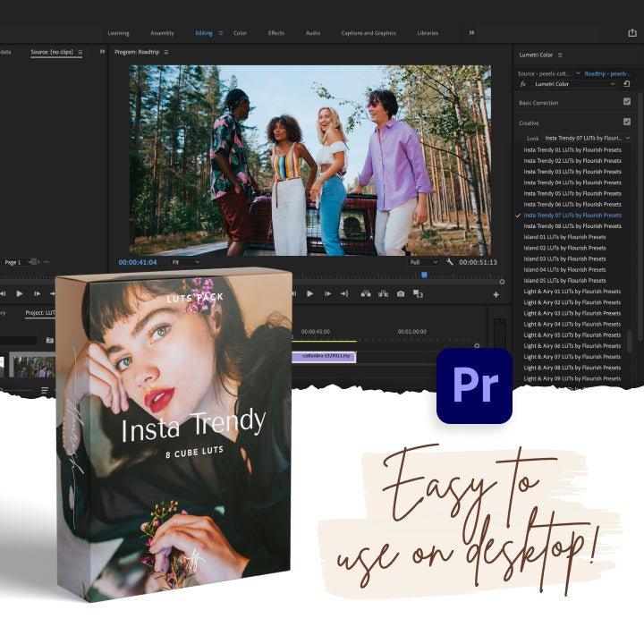644x644 pixels.
Task: Open the Full playback resolution dropdown
Action: click(x=424, y=262)
